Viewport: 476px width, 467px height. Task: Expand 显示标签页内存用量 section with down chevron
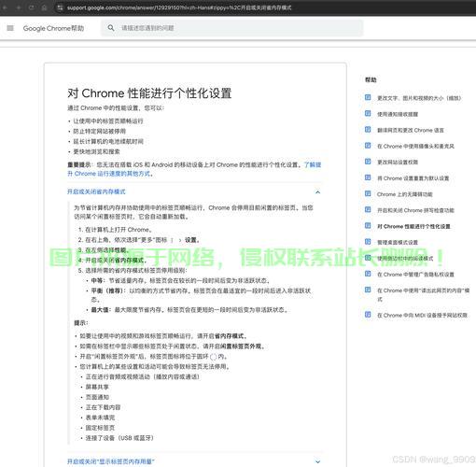[317, 461]
